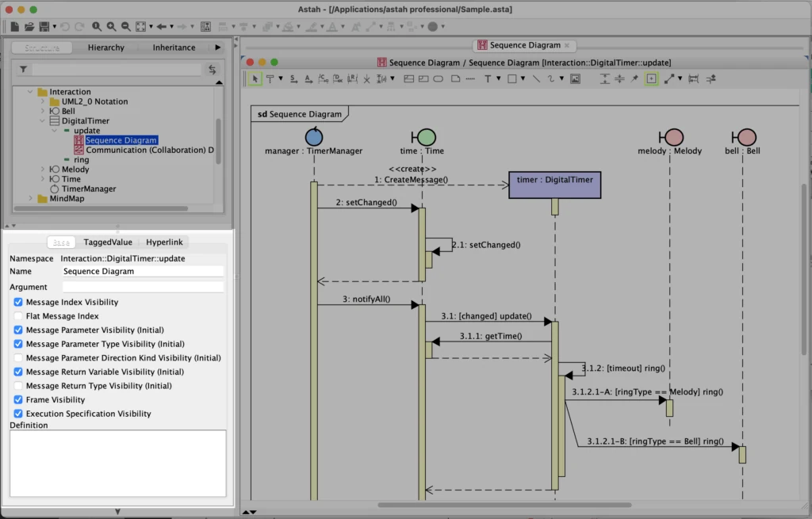Select the Insert Image tool

click(x=576, y=78)
